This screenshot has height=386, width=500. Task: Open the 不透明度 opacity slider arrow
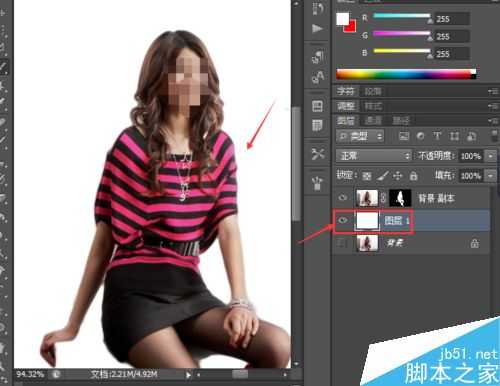tap(491, 156)
